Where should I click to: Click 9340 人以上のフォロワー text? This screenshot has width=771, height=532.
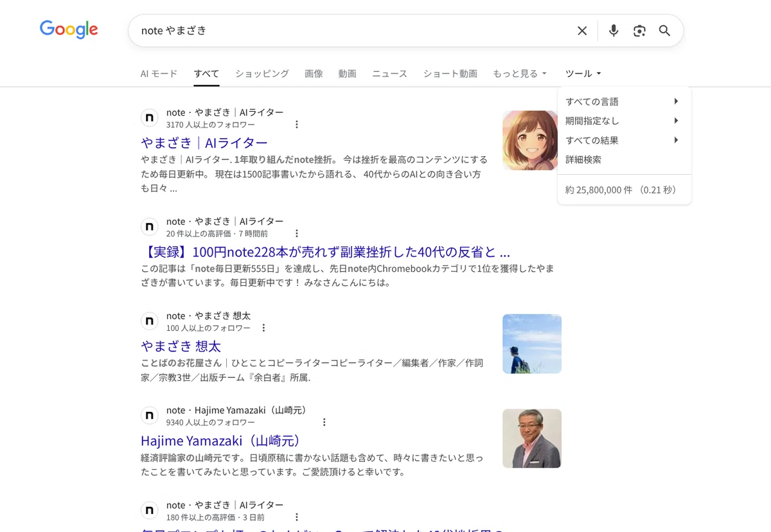pyautogui.click(x=210, y=423)
